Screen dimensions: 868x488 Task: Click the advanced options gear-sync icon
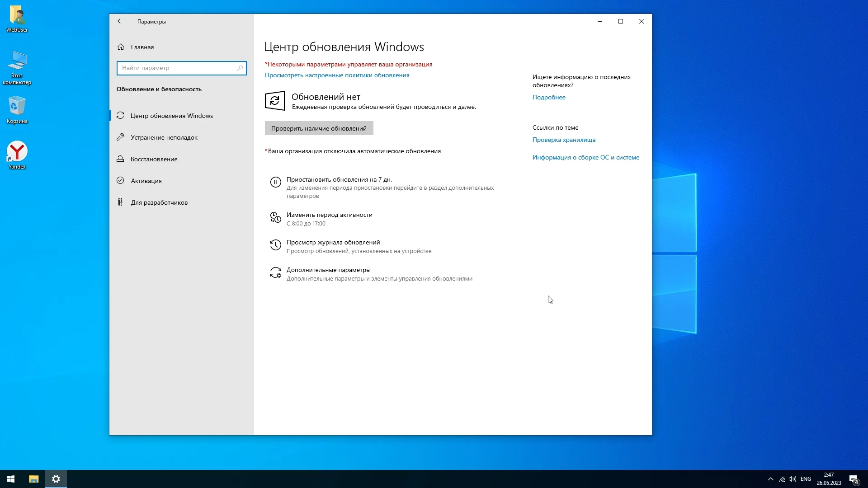point(275,272)
